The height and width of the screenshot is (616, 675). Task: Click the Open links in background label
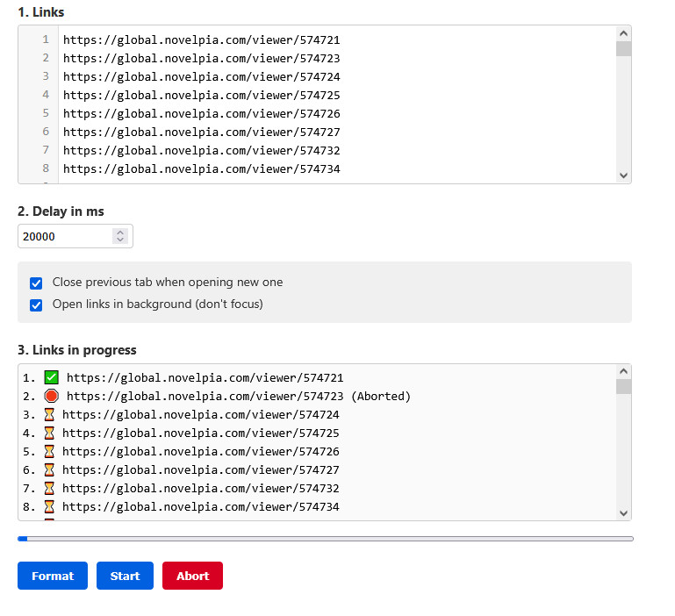point(157,304)
